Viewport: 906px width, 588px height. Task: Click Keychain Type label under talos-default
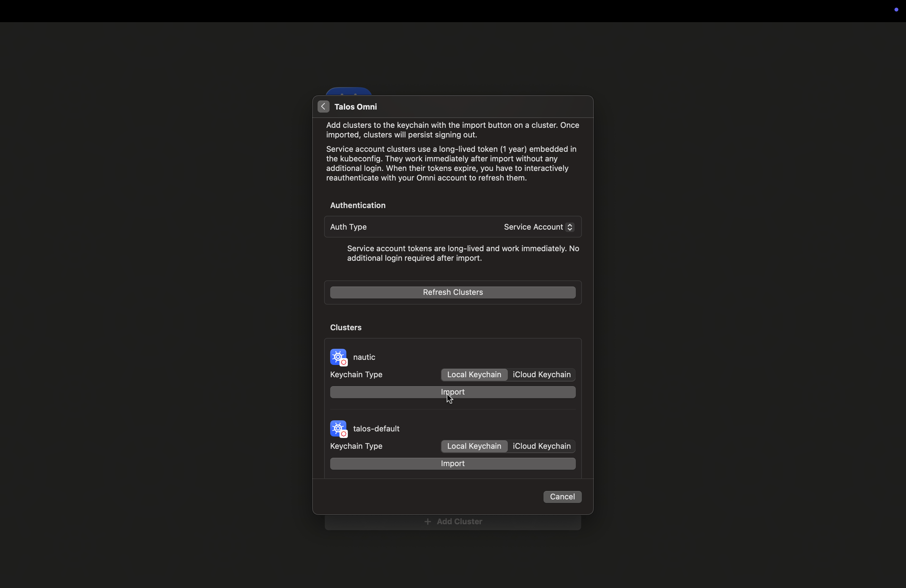pos(356,446)
